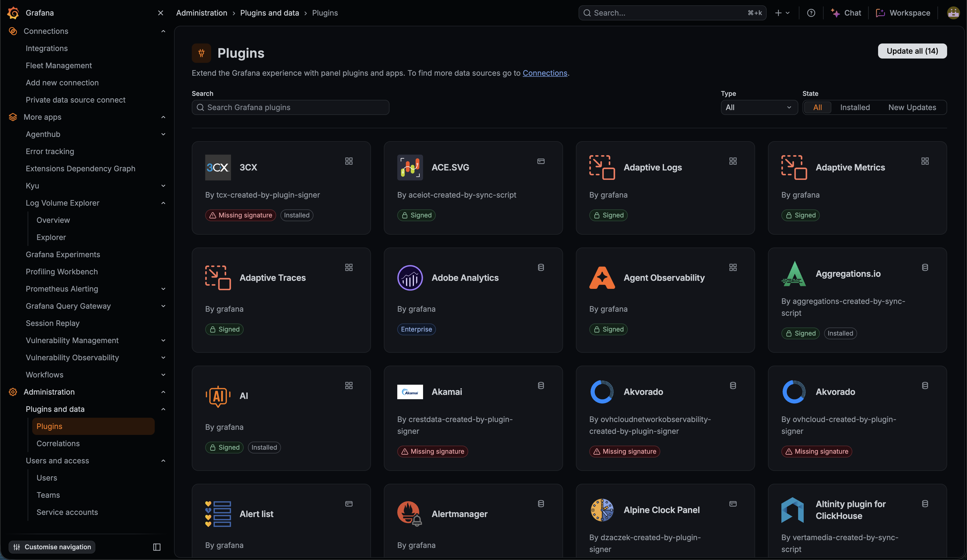Click the plus new-item dropdown

coord(782,13)
